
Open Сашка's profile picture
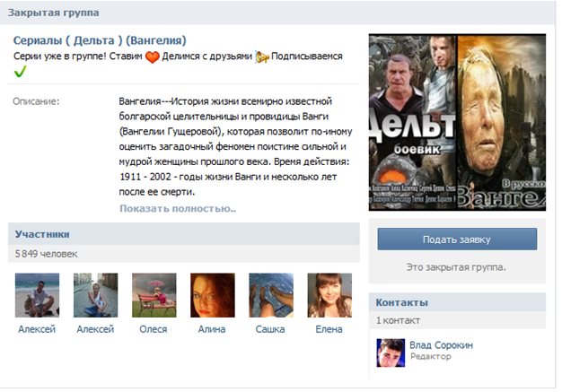271,295
